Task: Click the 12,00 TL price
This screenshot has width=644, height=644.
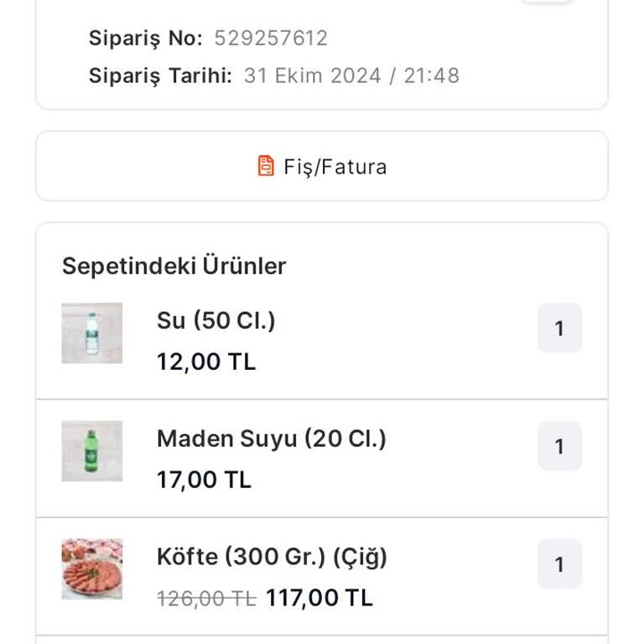Action: pyautogui.click(x=206, y=362)
